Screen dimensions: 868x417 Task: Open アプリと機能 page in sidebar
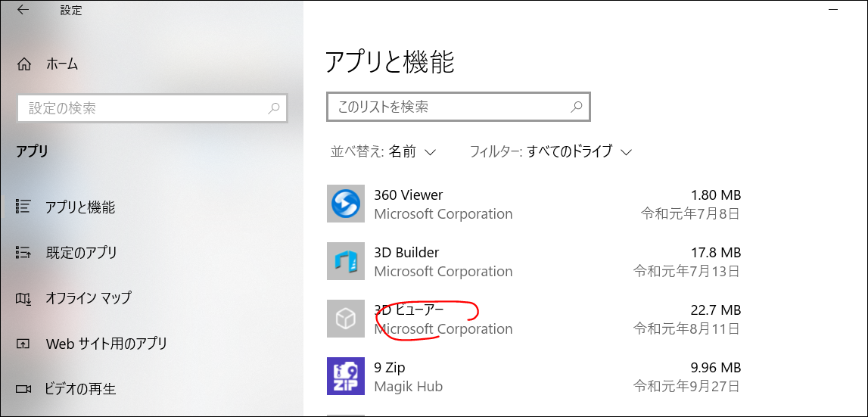coord(81,207)
